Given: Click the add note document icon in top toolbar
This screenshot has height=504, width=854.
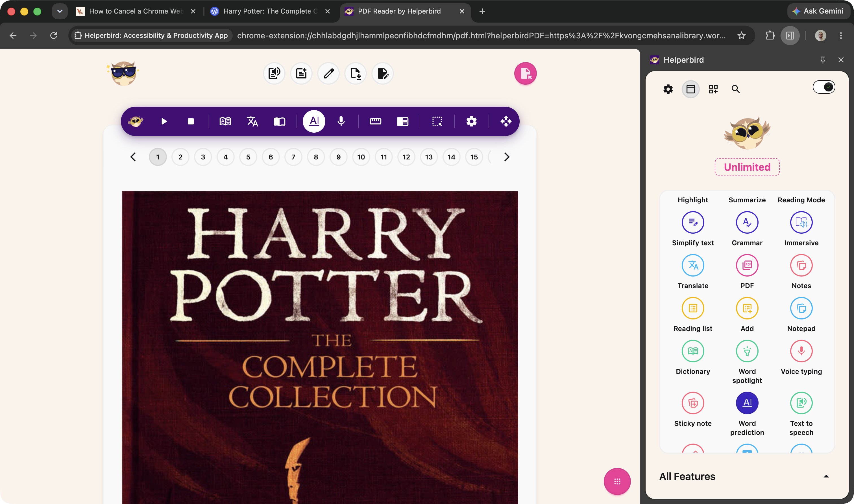Looking at the screenshot, I should pyautogui.click(x=301, y=73).
